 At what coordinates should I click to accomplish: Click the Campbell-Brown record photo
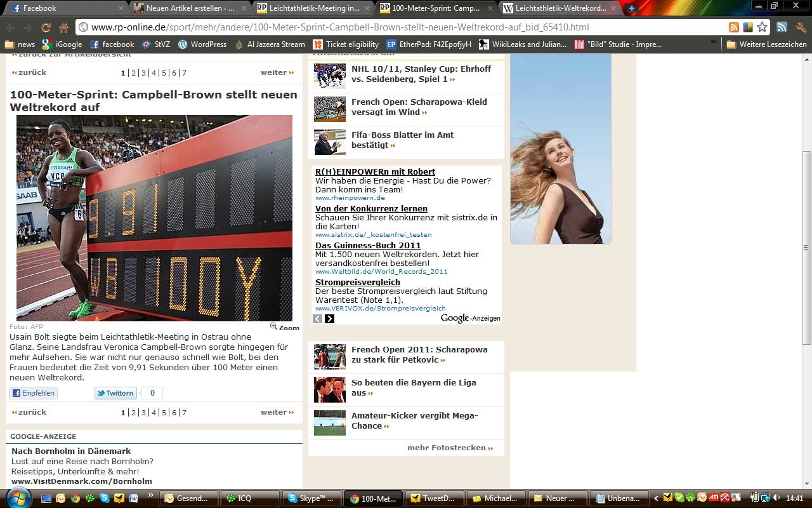click(155, 218)
